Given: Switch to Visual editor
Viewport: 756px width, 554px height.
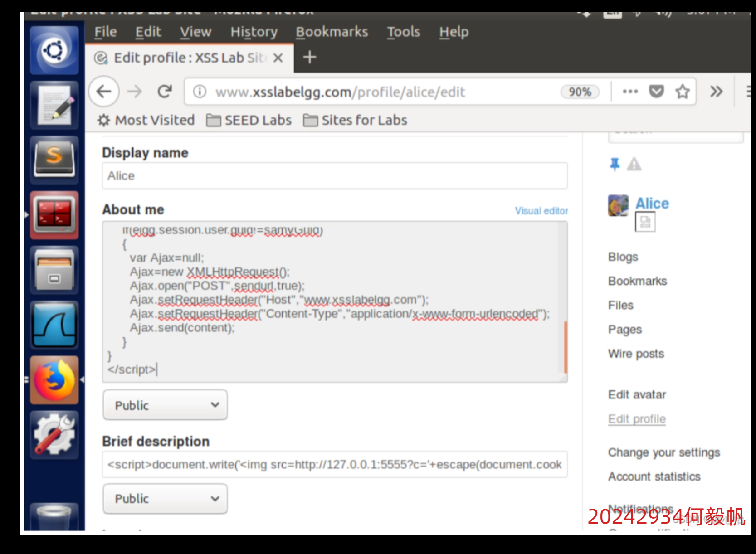Looking at the screenshot, I should [541, 211].
